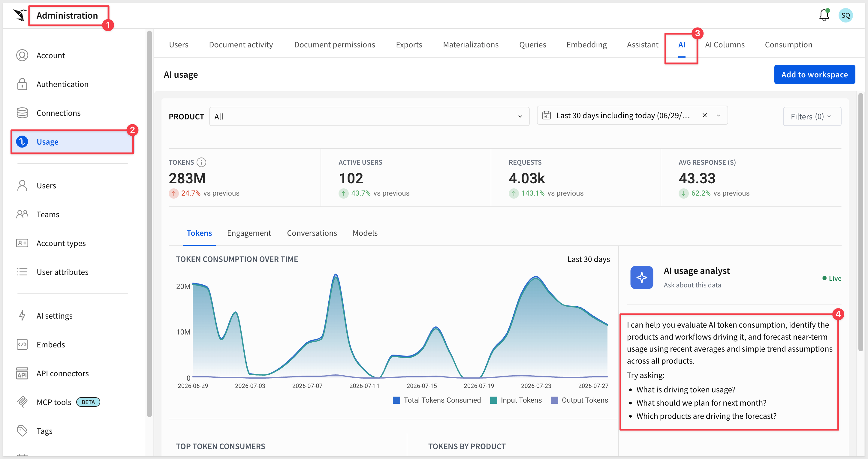Expand the date range chevron

pyautogui.click(x=718, y=115)
